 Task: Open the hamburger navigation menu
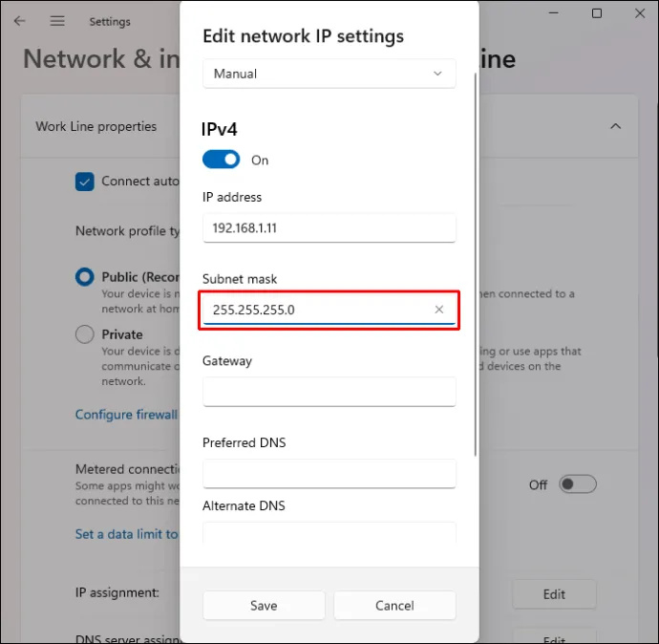(57, 21)
